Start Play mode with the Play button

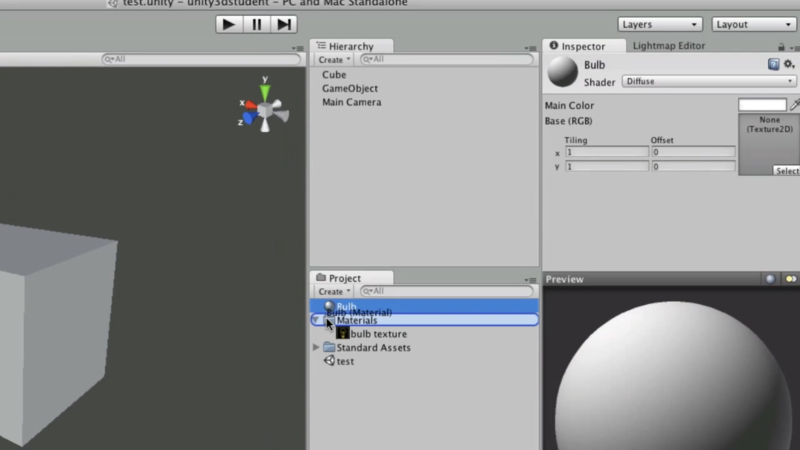(229, 24)
